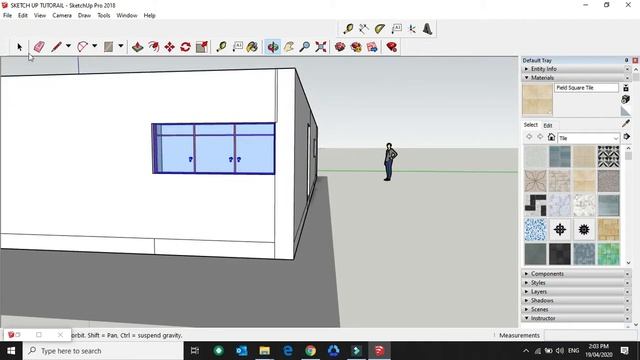Select the Axes tool
Viewport: 640px width, 360px height.
[x=412, y=29]
